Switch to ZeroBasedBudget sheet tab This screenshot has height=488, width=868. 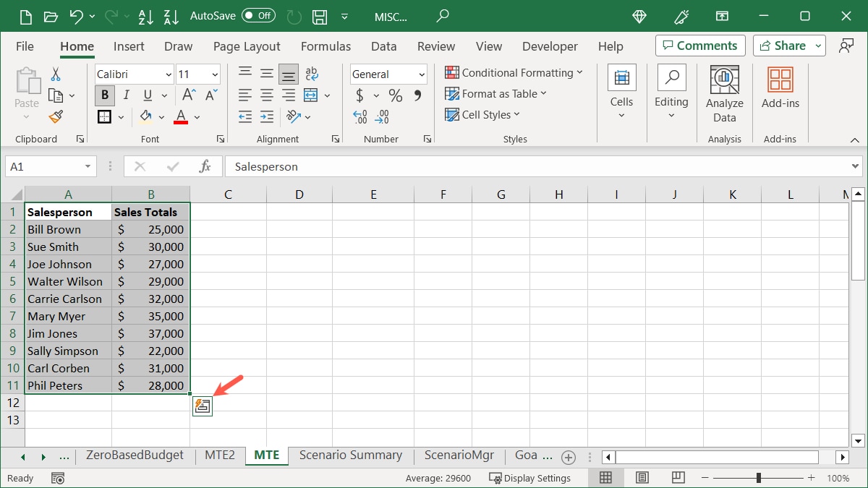coord(135,455)
